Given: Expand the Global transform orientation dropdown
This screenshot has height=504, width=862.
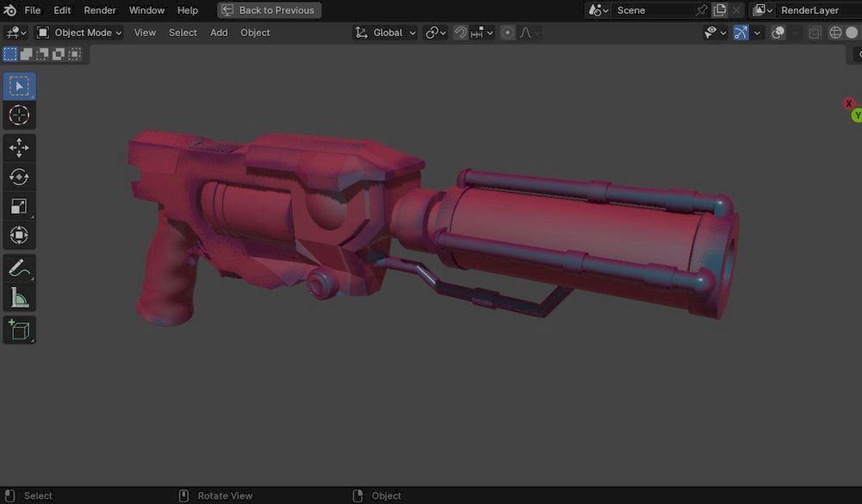Looking at the screenshot, I should tap(386, 33).
